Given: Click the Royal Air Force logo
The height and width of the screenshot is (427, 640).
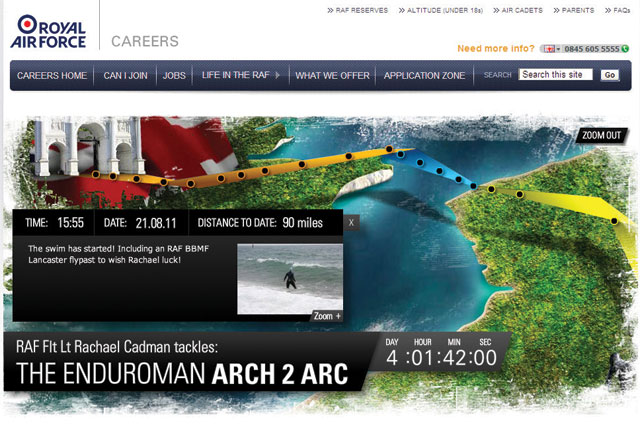Looking at the screenshot, I should coord(48,31).
